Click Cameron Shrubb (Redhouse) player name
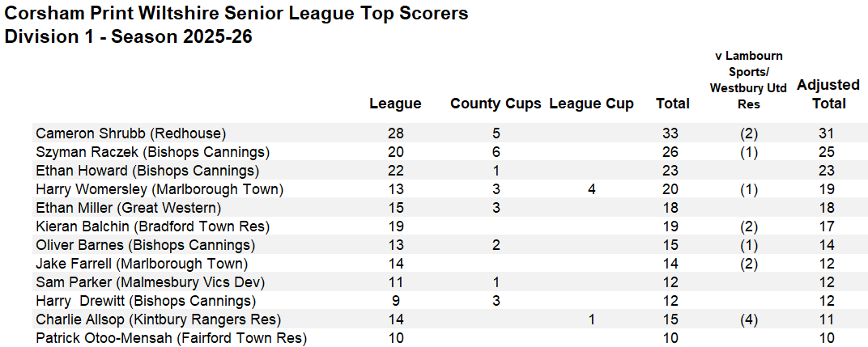The width and height of the screenshot is (868, 347). pyautogui.click(x=131, y=133)
